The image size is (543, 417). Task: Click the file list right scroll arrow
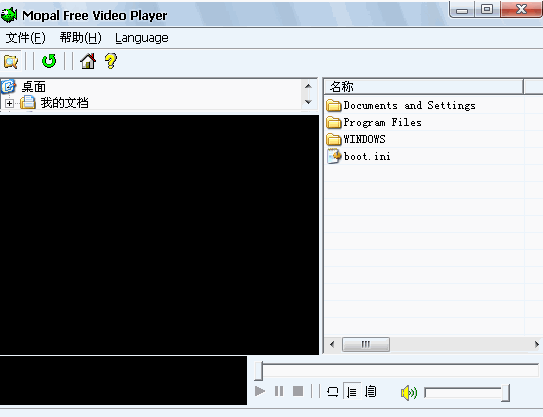point(536,344)
